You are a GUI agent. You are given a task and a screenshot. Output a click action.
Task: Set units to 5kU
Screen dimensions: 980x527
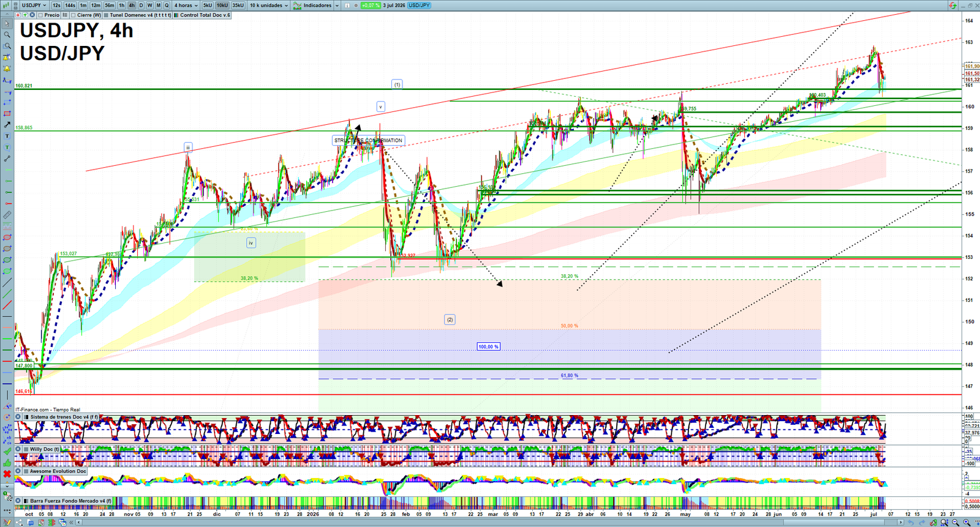[x=208, y=6]
